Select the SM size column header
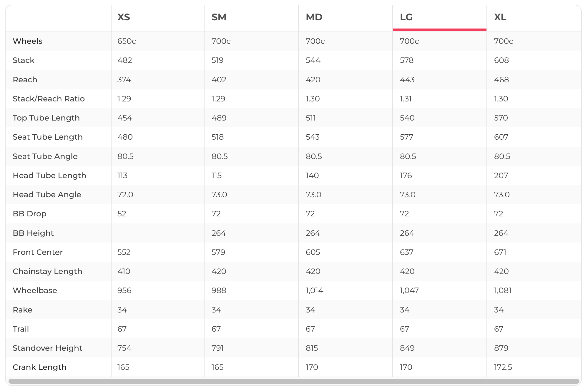The width and height of the screenshot is (588, 391). pyautogui.click(x=219, y=17)
